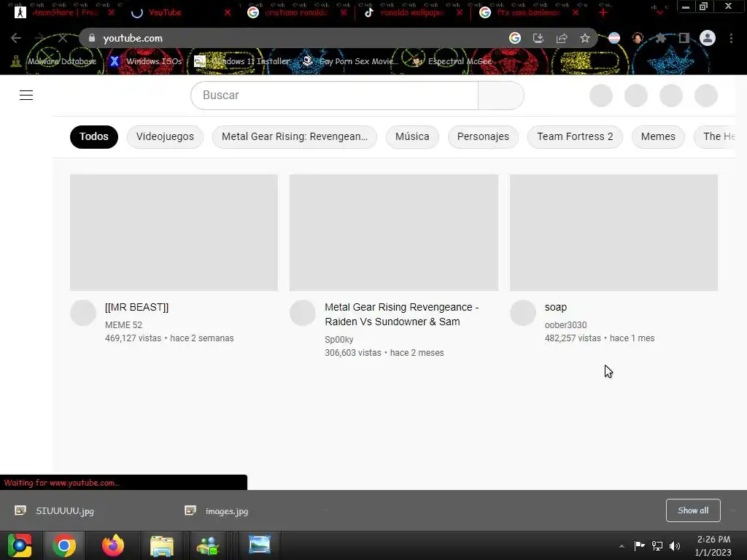Open the YouTube hamburger guide menu

26,96
